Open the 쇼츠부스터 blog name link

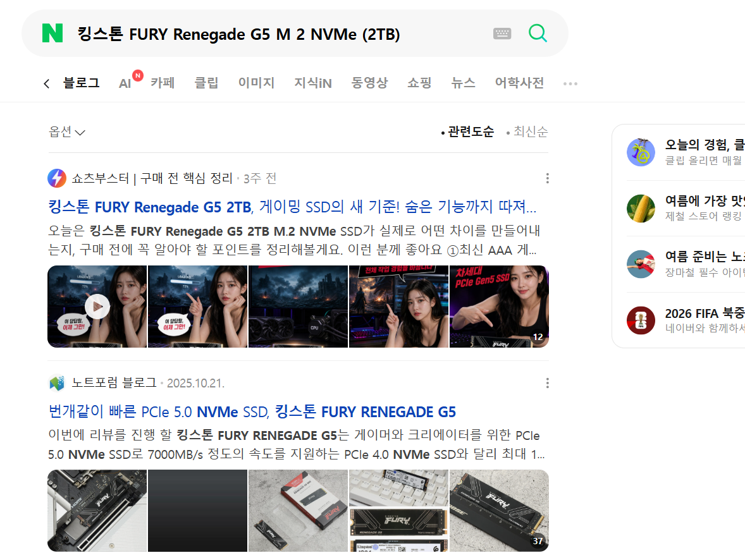[x=152, y=178]
